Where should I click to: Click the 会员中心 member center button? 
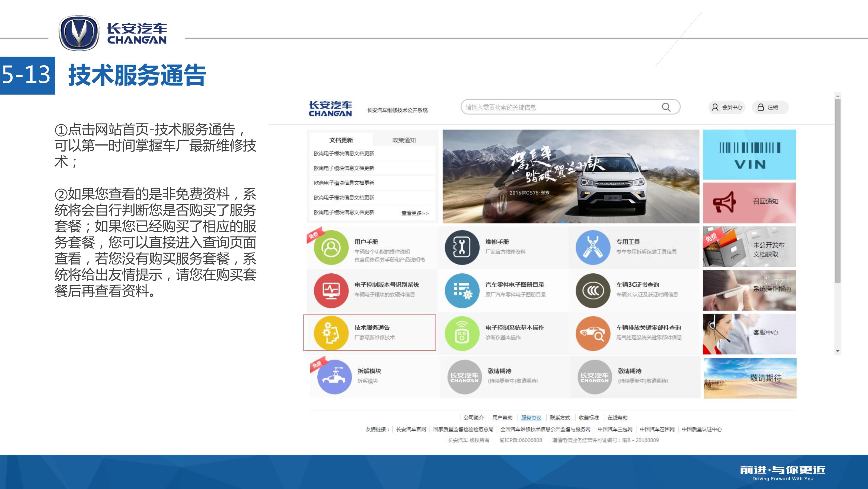[x=727, y=107]
